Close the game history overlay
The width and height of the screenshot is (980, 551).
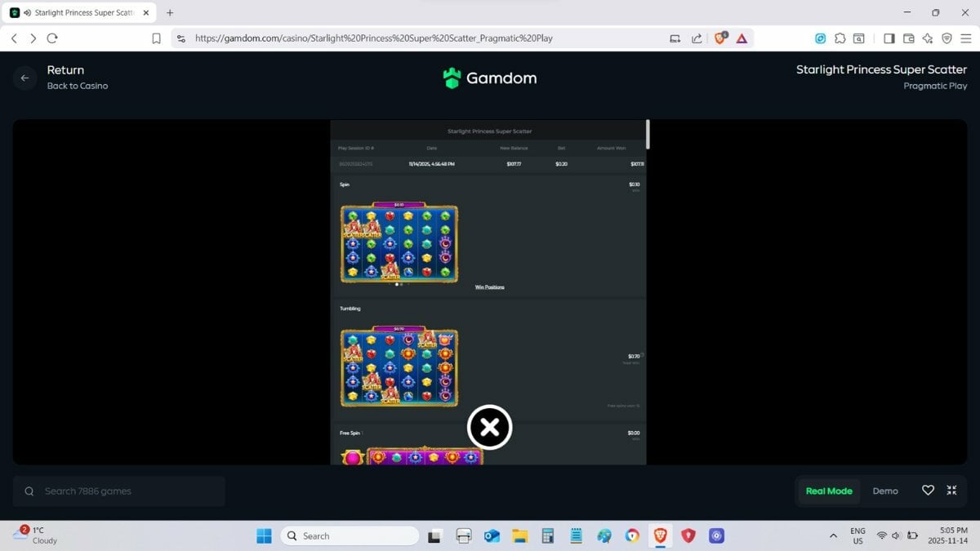(x=489, y=427)
